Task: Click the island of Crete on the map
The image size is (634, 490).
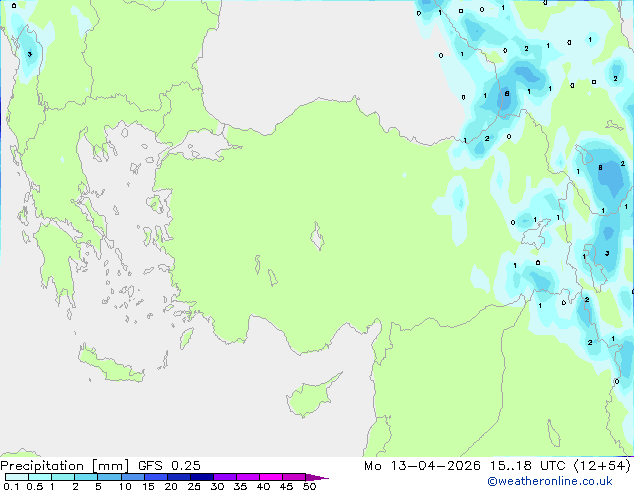Action: tap(109, 365)
